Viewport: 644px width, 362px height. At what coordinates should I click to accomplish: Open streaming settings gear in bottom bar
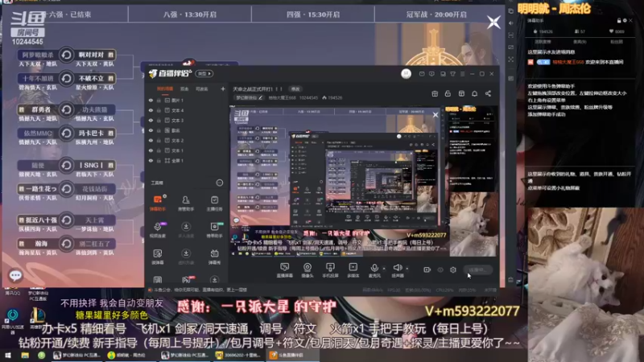453,269
